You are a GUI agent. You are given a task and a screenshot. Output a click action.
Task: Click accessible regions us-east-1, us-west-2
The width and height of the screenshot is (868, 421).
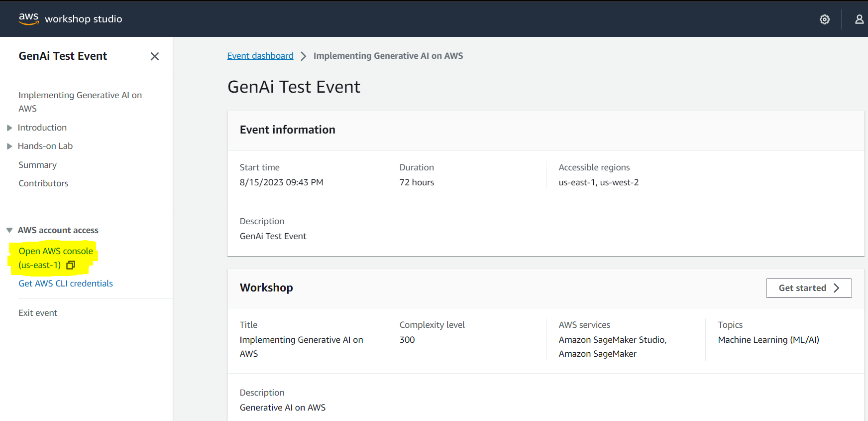click(x=599, y=182)
